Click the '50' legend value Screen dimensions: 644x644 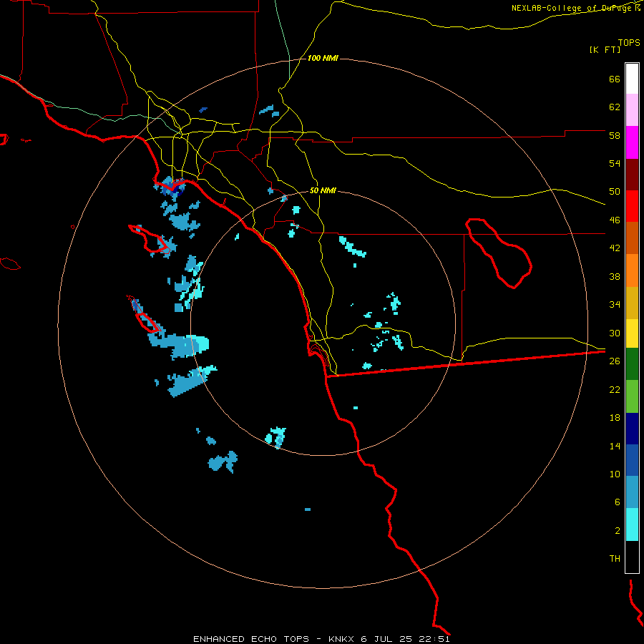tap(615, 192)
